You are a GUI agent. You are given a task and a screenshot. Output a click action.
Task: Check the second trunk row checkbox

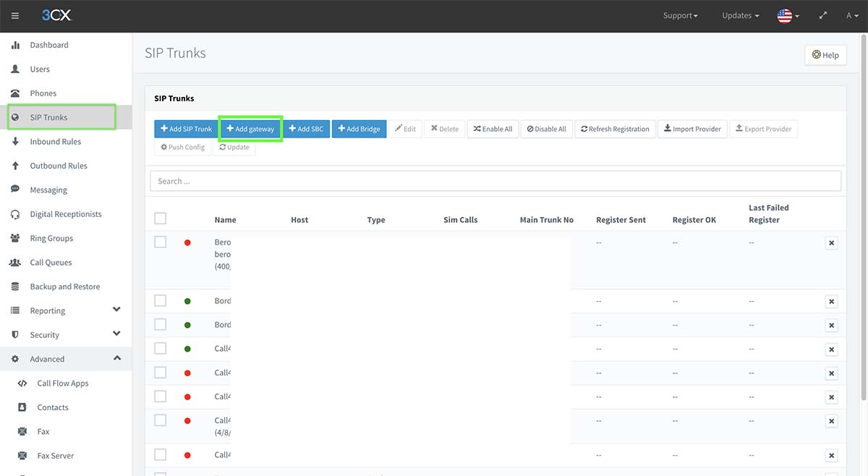pyautogui.click(x=161, y=301)
